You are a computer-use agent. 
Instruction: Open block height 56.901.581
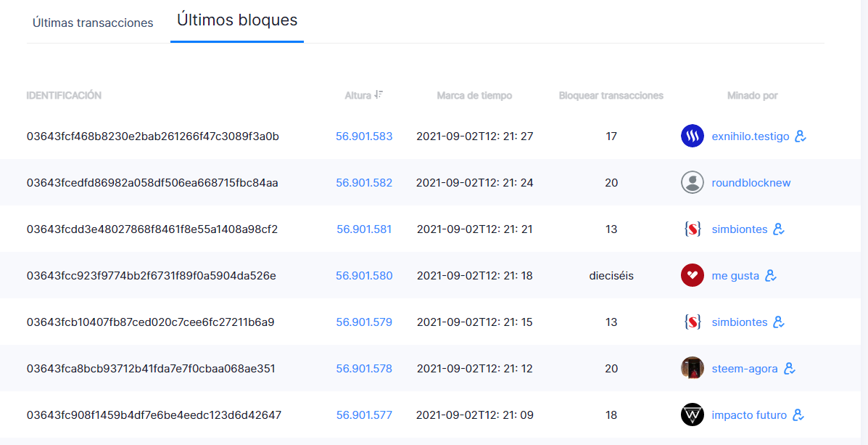tap(364, 229)
